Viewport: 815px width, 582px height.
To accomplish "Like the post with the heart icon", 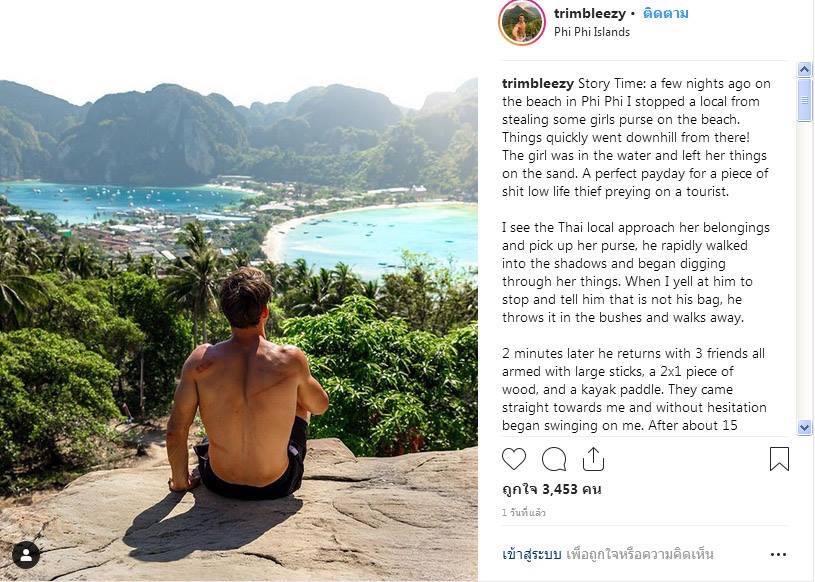I will click(514, 459).
